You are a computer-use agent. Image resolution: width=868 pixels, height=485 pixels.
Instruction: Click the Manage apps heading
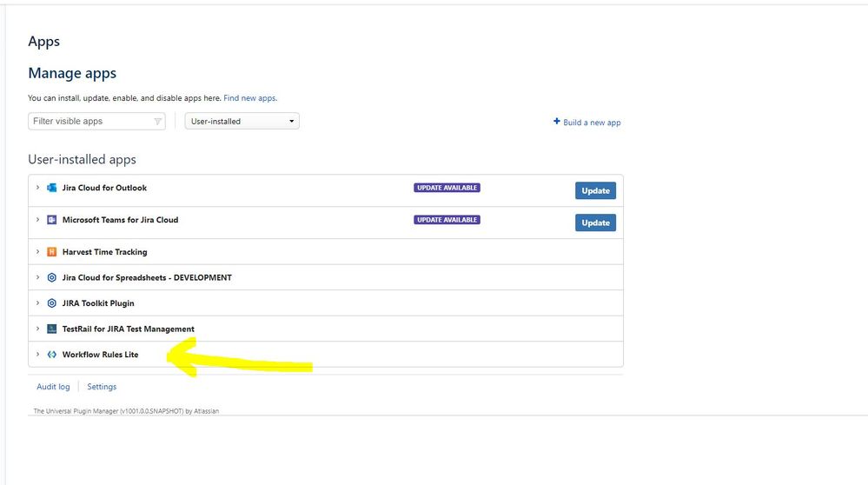pos(72,73)
